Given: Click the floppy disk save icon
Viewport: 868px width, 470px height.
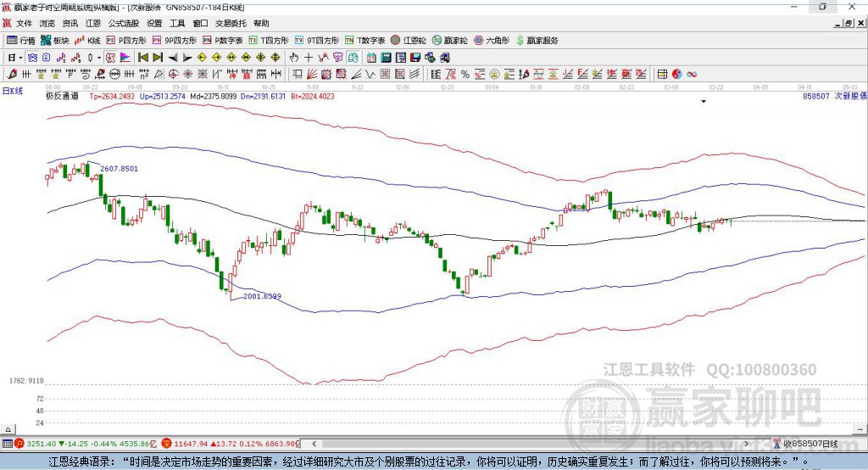Looking at the screenshot, I should pyautogui.click(x=415, y=58).
